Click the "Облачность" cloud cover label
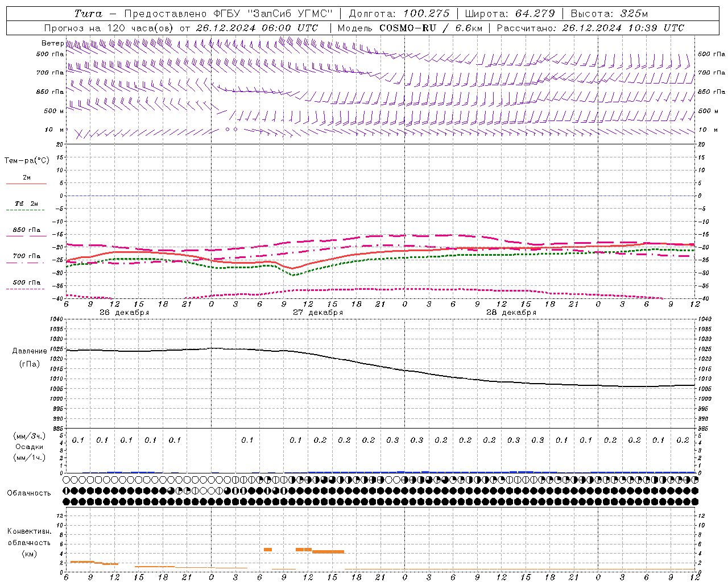728x582 pixels. pyautogui.click(x=29, y=493)
